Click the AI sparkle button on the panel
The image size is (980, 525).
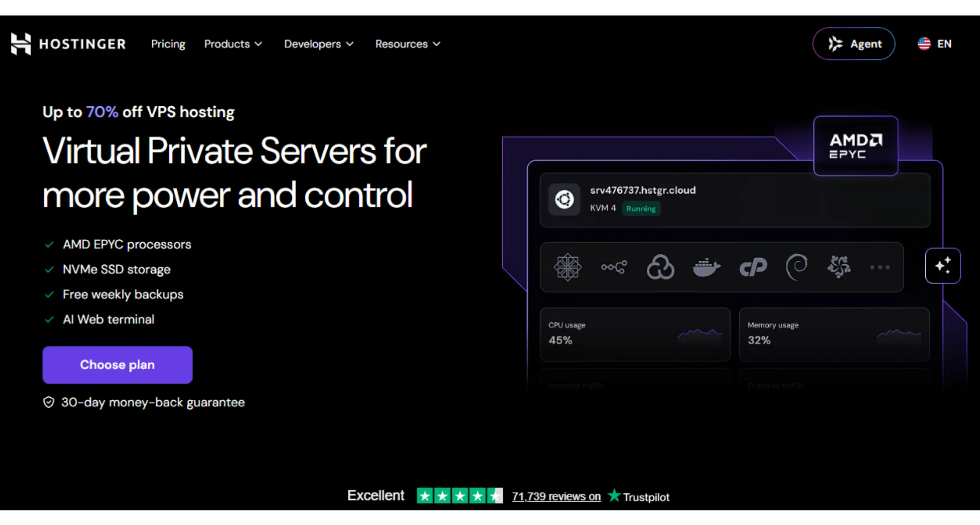click(x=943, y=266)
